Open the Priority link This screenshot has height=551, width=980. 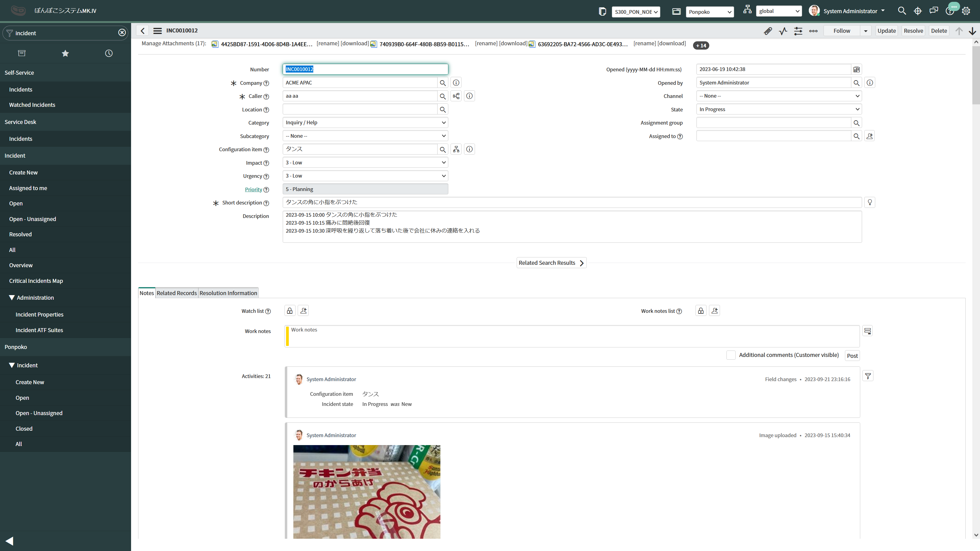pos(253,189)
